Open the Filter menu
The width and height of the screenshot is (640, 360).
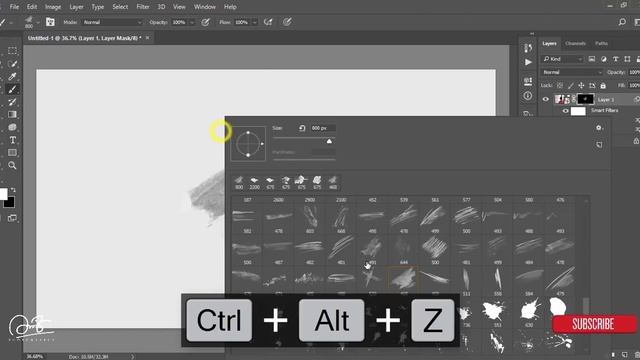coord(143,7)
